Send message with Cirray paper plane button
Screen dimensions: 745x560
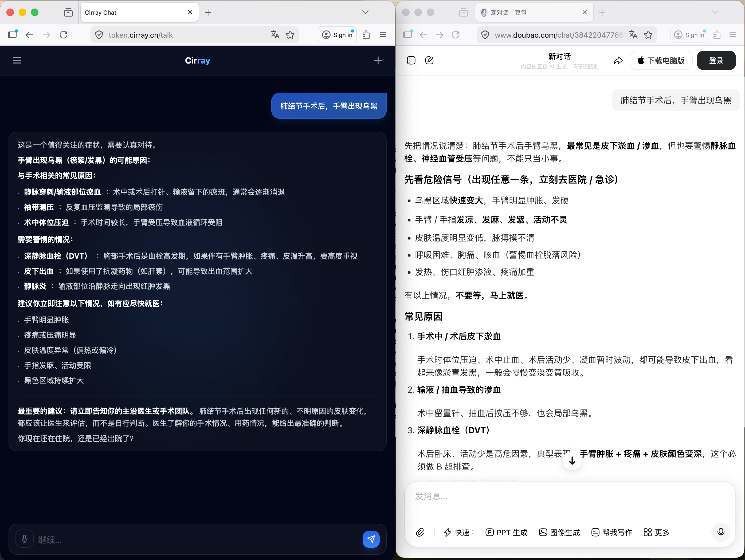point(371,539)
